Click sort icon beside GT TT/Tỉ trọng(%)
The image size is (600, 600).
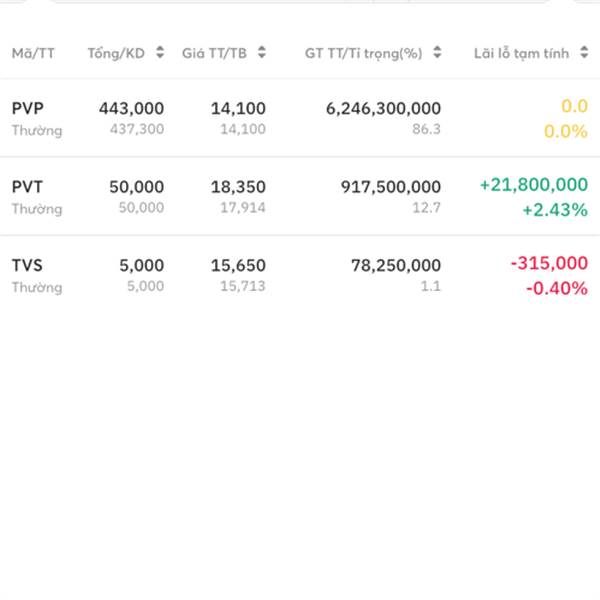coord(439,53)
